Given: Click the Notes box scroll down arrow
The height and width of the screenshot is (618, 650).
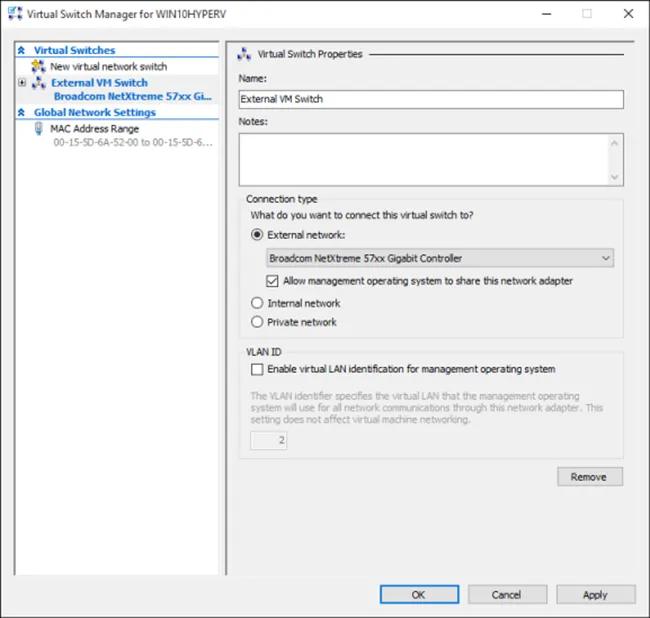Looking at the screenshot, I should click(x=615, y=176).
